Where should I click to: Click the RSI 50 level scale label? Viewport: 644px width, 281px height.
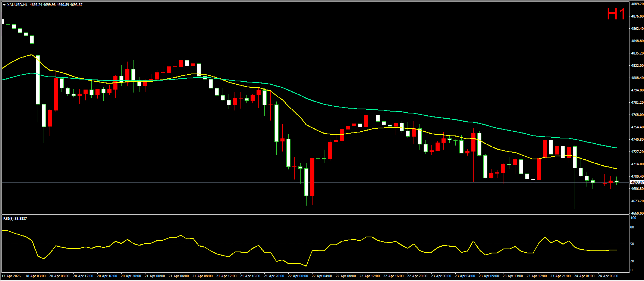[632, 244]
